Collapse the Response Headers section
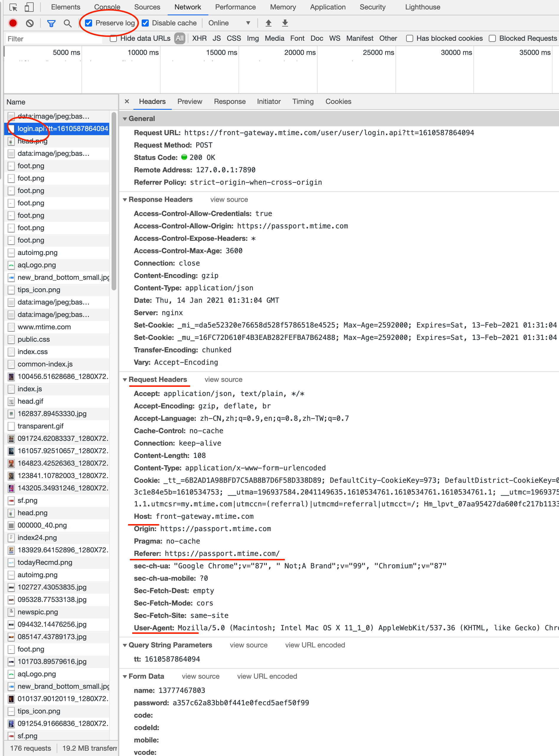559x756 pixels. [125, 199]
